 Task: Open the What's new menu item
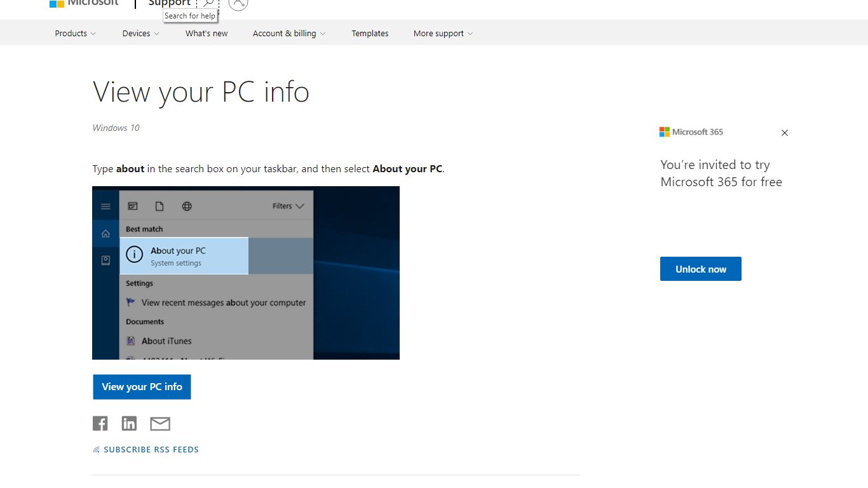pyautogui.click(x=207, y=33)
